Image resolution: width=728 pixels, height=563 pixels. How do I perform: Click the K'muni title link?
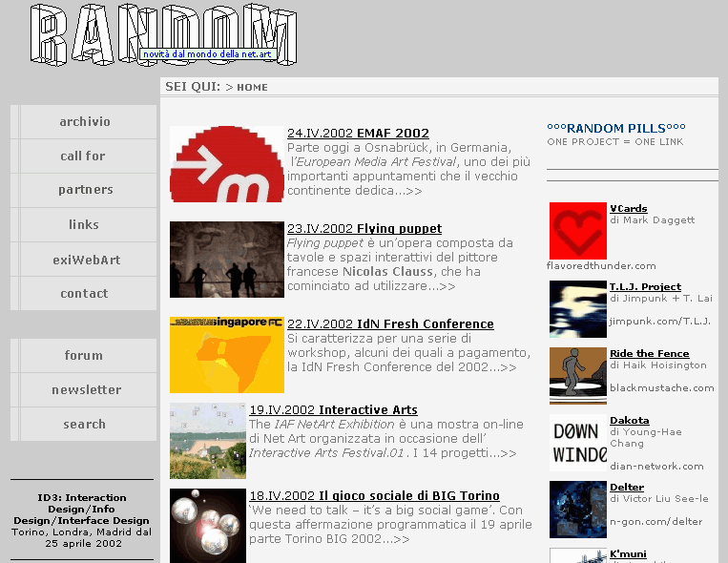pos(628,554)
